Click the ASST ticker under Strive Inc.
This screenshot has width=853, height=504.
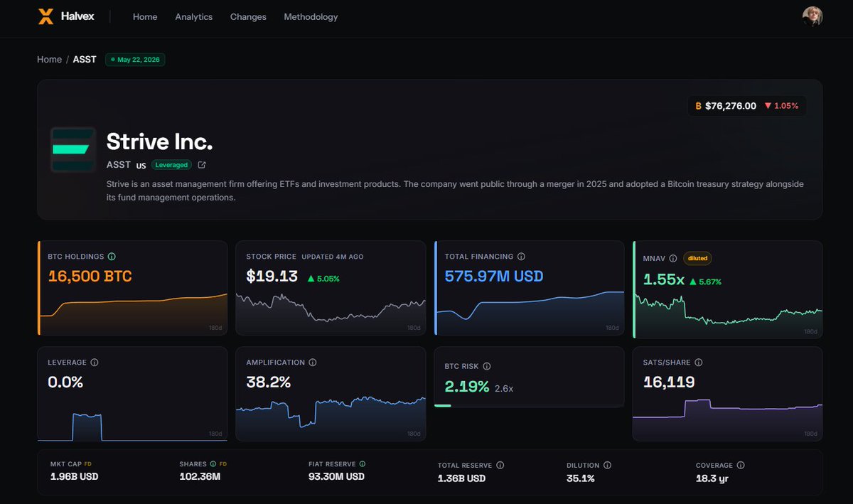click(119, 164)
